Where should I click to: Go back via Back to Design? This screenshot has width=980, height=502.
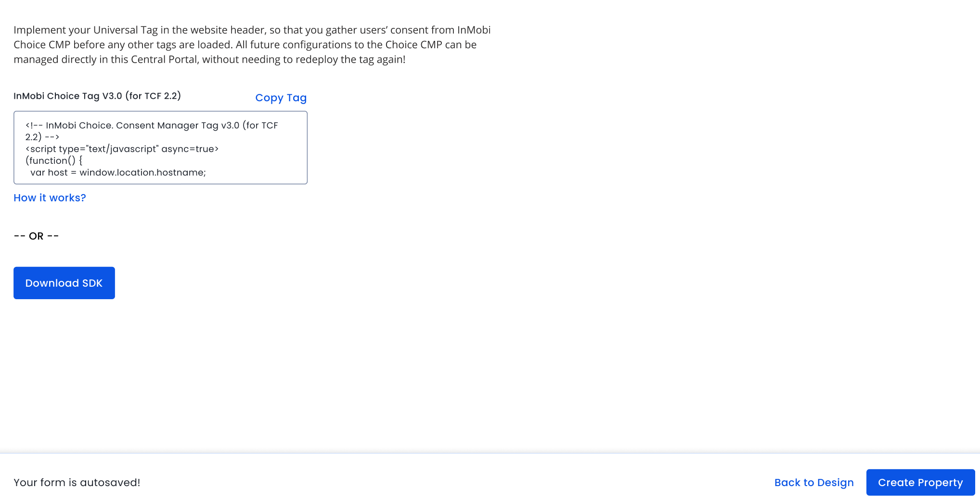point(813,482)
